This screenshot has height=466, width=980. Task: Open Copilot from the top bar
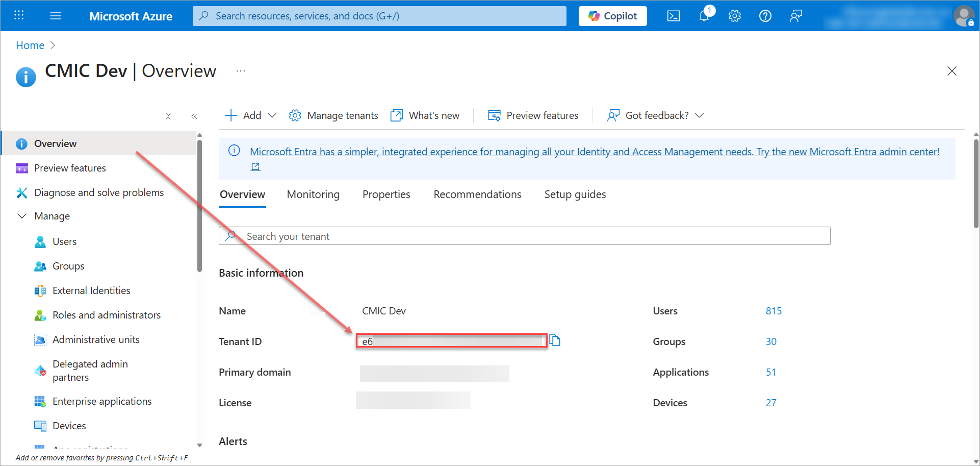[x=612, y=16]
